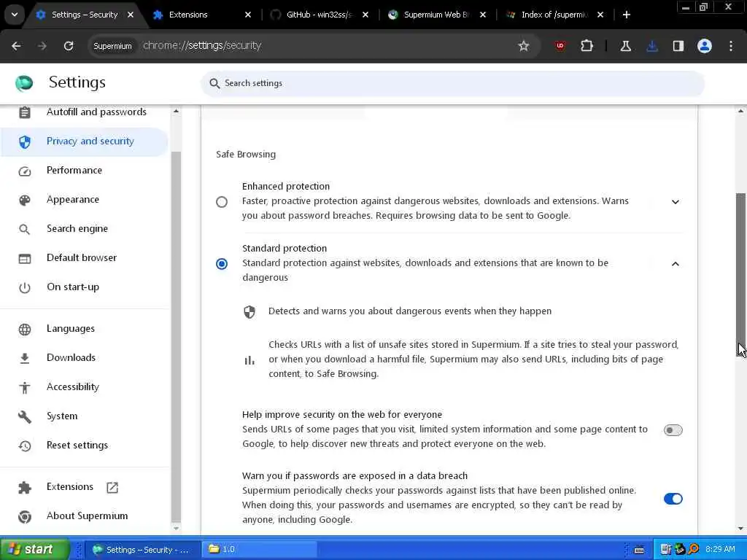This screenshot has height=560, width=747.
Task: Click the back navigation arrow
Action: click(x=16, y=46)
